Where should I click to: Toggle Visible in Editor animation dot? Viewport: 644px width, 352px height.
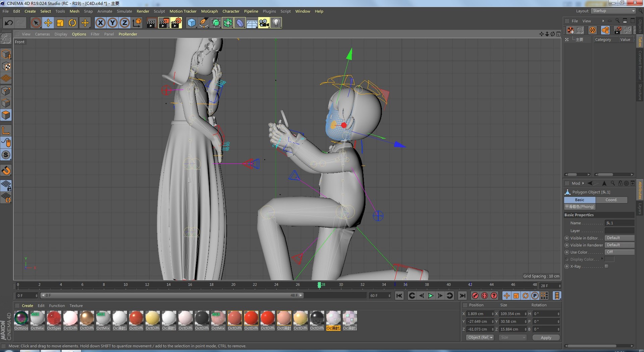(567, 238)
